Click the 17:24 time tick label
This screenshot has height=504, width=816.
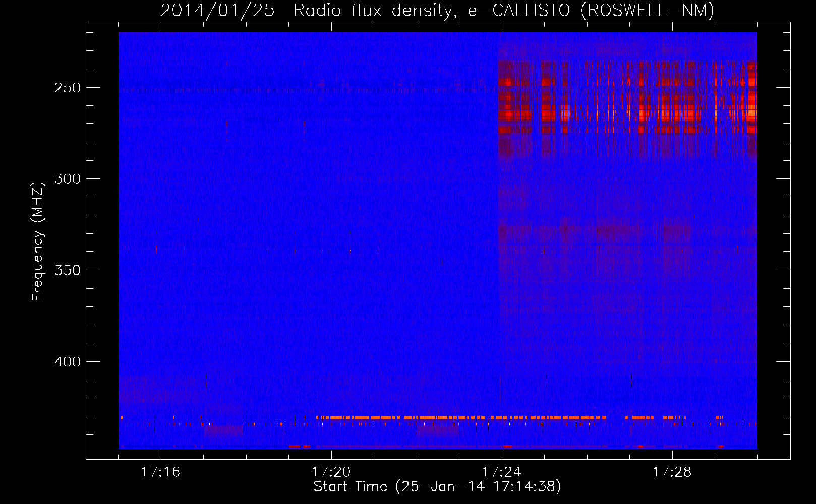(502, 472)
